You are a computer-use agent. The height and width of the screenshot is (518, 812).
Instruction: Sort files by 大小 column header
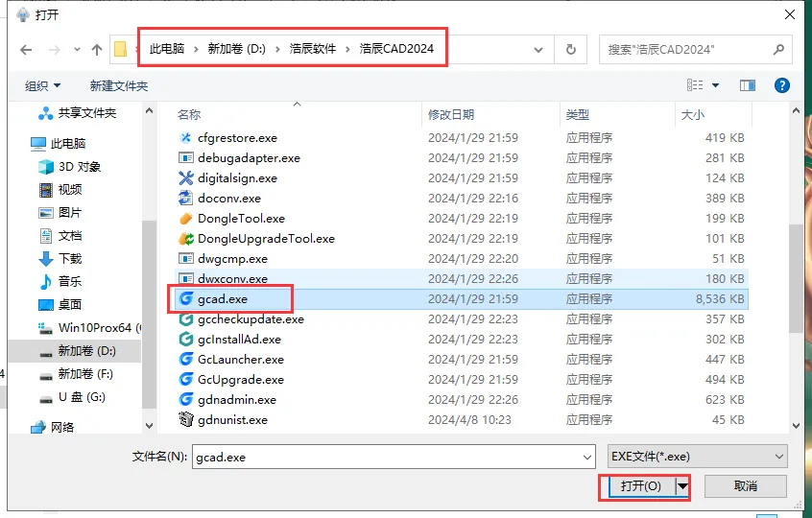point(692,115)
